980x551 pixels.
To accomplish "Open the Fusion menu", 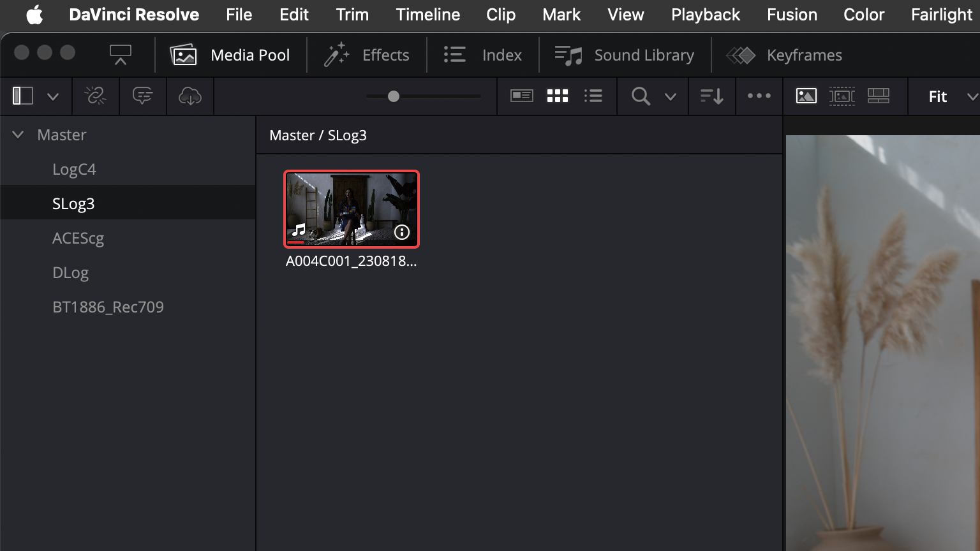I will click(792, 15).
